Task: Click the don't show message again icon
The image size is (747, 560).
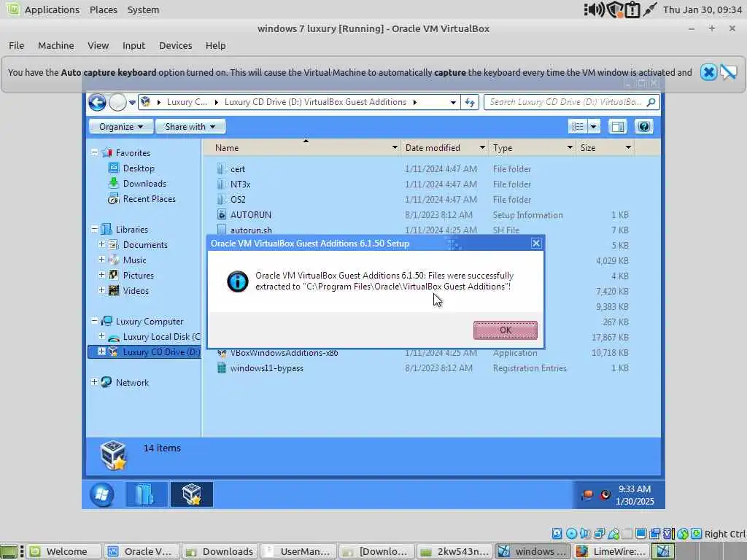Action: [x=729, y=72]
